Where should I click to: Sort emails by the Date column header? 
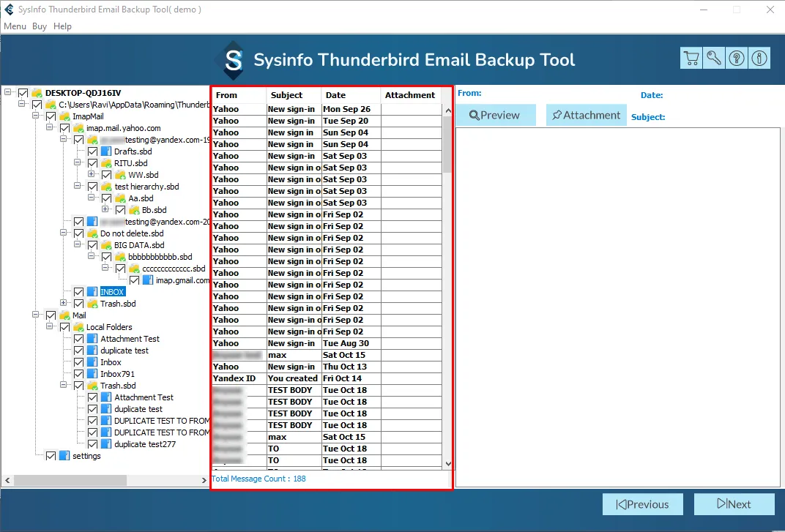pyautogui.click(x=350, y=95)
